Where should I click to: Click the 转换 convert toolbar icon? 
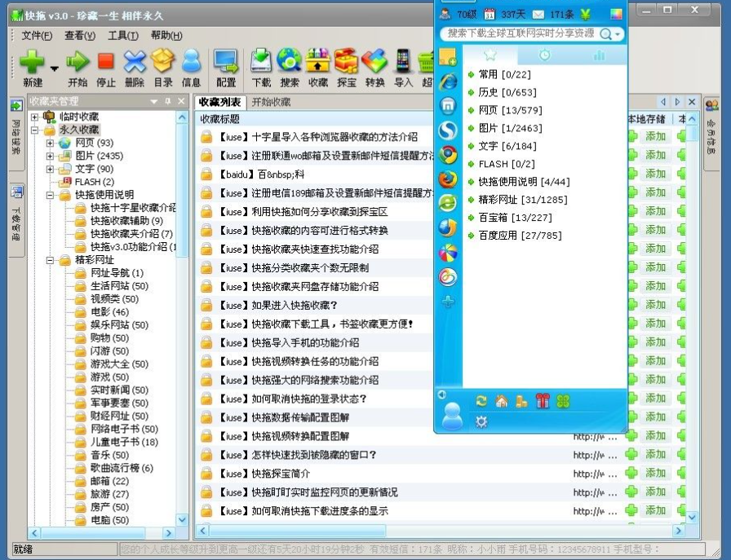374,61
